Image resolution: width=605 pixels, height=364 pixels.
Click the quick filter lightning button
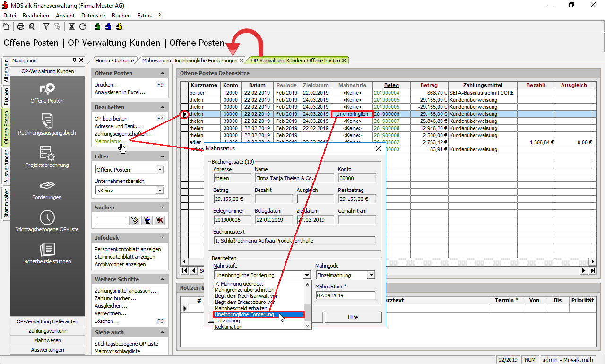134,220
